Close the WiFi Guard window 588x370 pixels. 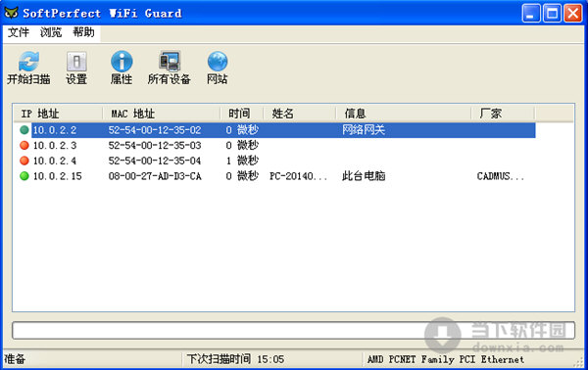(x=573, y=14)
